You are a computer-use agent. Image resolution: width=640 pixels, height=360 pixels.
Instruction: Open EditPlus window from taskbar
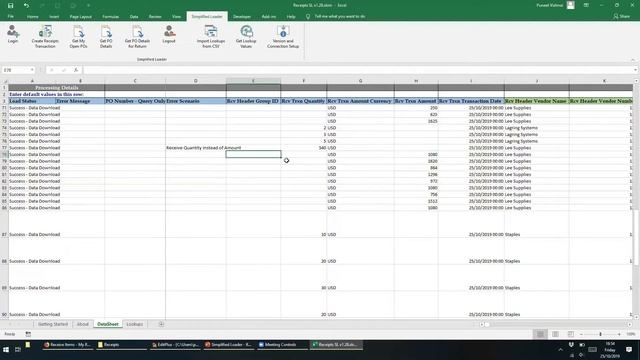tap(175, 345)
